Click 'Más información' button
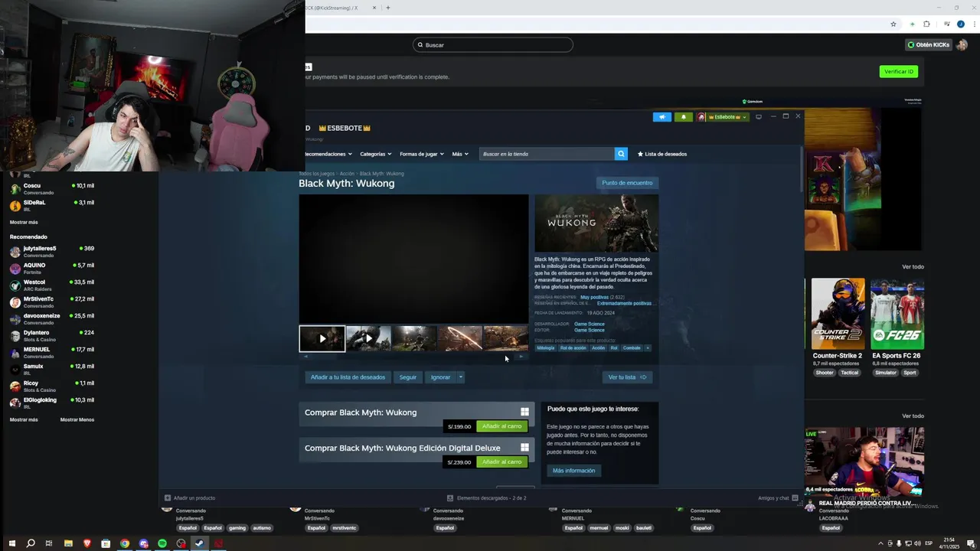Image resolution: width=980 pixels, height=551 pixels. click(x=573, y=471)
